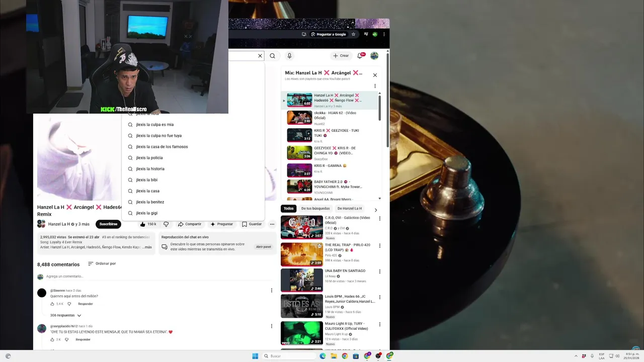This screenshot has height=362, width=644.
Task: Like the video with 150 k thumbs up
Action: pos(148,224)
